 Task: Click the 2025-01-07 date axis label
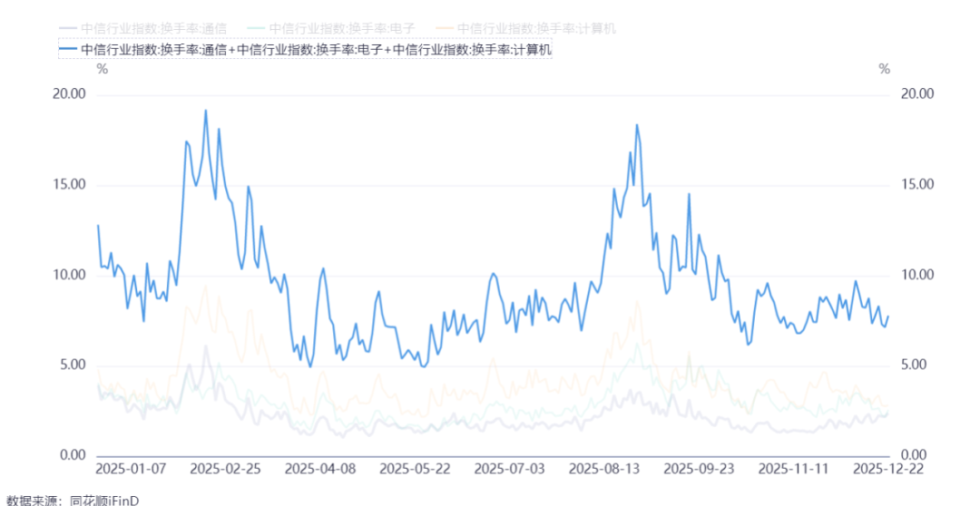(132, 469)
